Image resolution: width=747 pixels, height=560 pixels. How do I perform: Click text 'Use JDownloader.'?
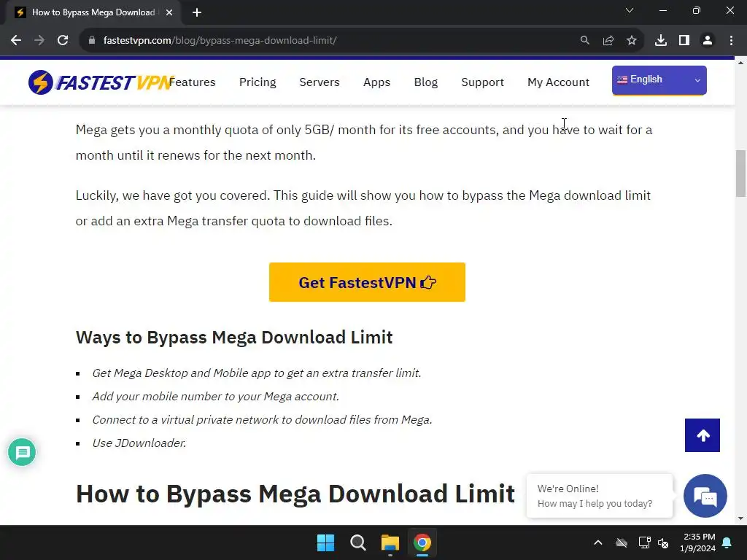pyautogui.click(x=139, y=443)
